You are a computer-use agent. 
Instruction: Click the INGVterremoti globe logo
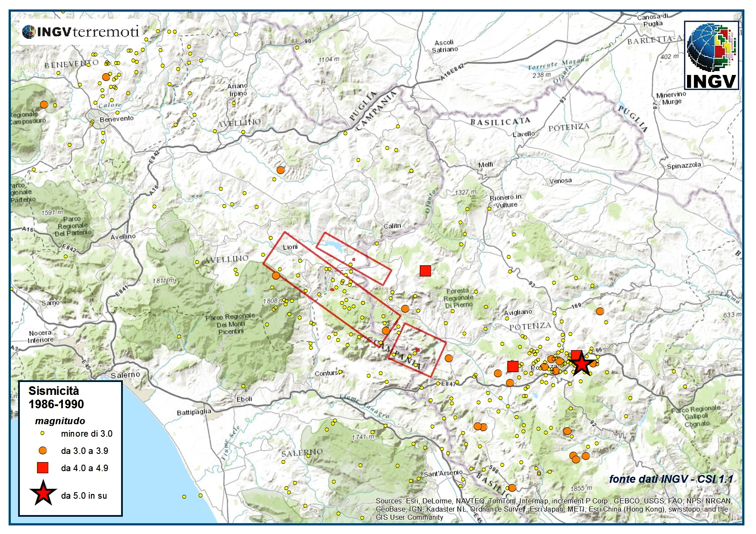[29, 32]
